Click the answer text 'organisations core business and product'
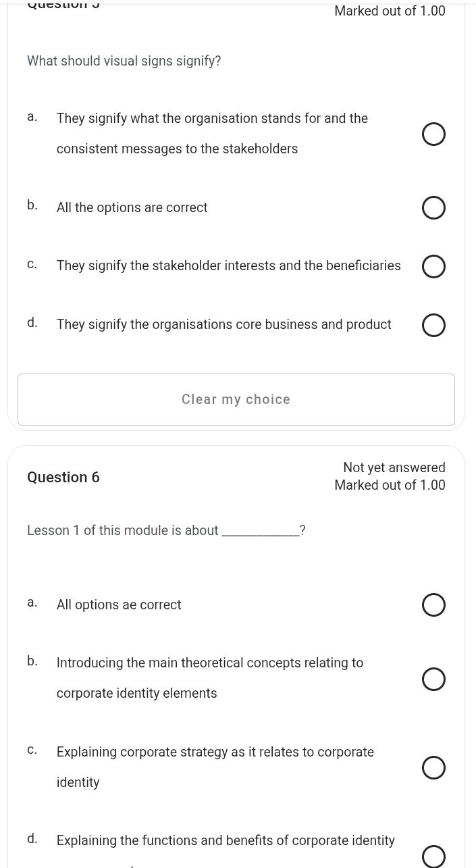This screenshot has height=868, width=476. coord(223,325)
